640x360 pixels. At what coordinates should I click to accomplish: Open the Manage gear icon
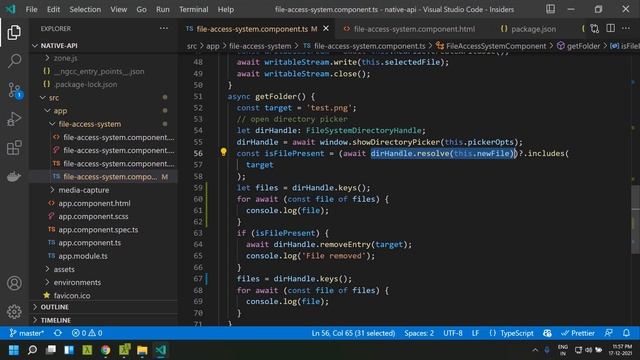[x=14, y=311]
